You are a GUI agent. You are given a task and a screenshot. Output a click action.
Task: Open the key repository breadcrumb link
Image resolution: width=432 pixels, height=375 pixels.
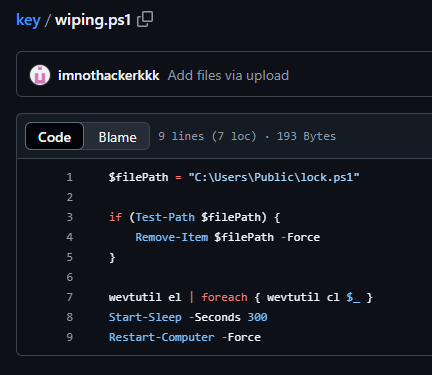[28, 20]
